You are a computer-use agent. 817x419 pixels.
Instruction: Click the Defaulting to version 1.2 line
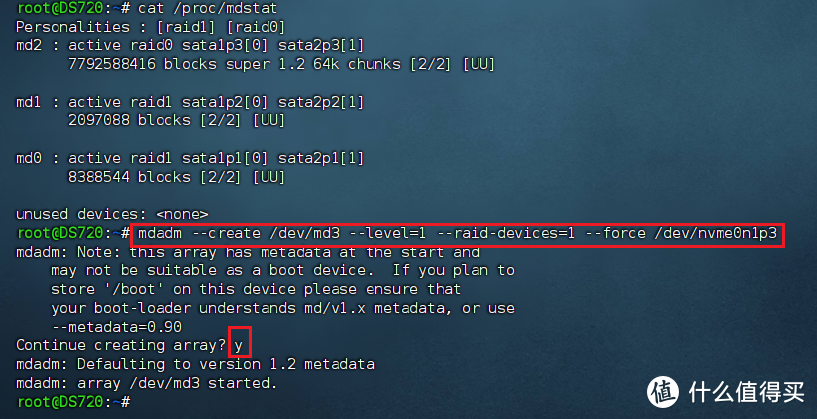[196, 364]
